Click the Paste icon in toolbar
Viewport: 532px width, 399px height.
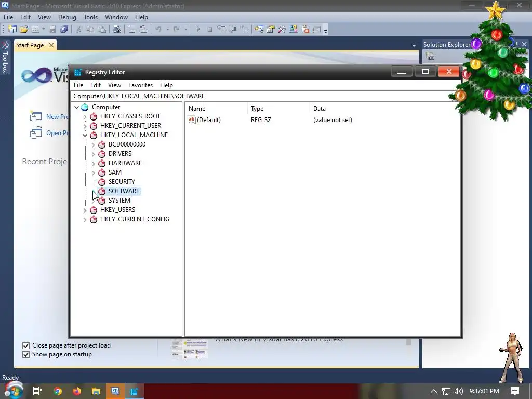[102, 30]
